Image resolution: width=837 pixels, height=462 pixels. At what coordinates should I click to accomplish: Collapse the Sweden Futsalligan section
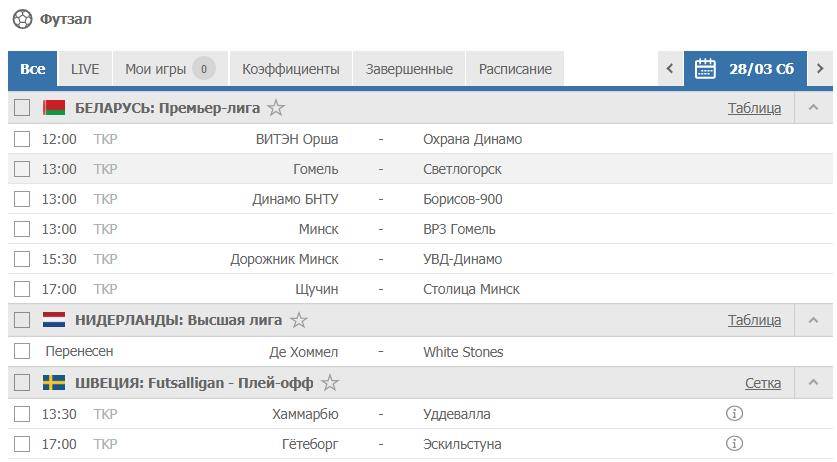click(813, 383)
